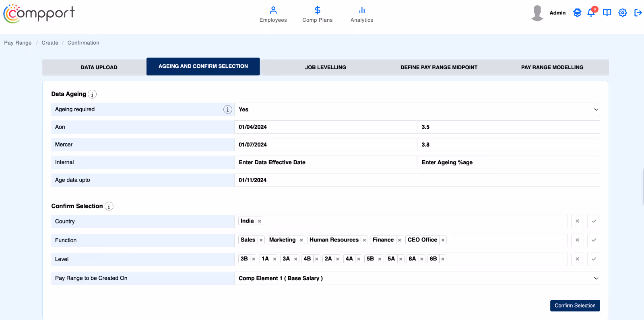Remove the 8A level tag

pos(422,259)
